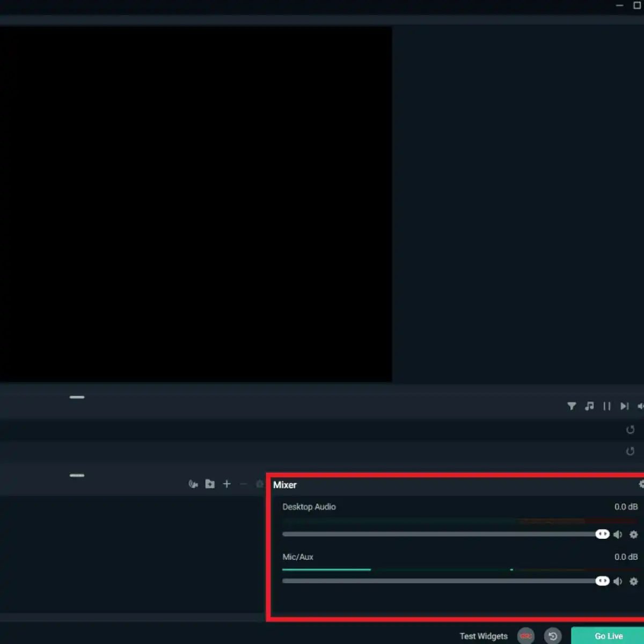The height and width of the screenshot is (644, 644).
Task: Click the upper circular reset arrow
Action: (x=630, y=430)
